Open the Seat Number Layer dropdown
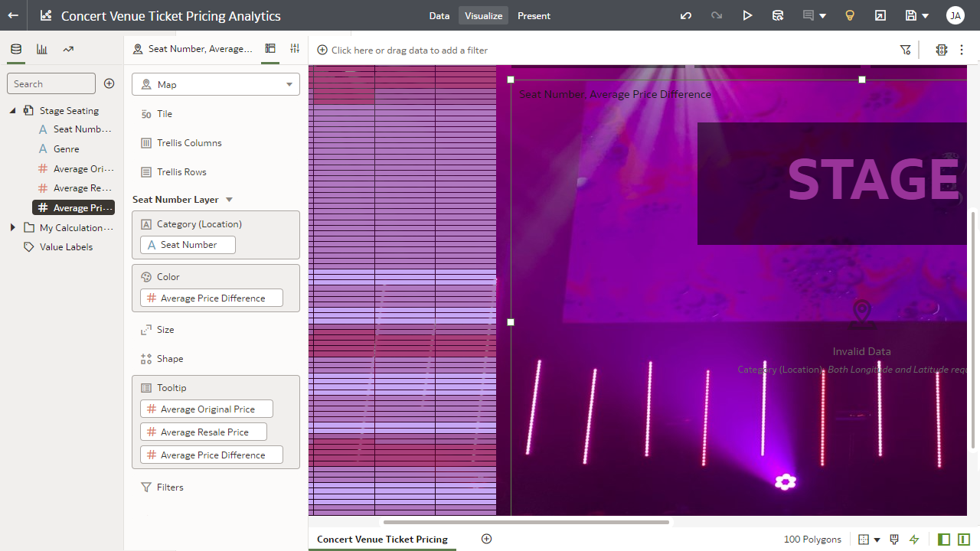The image size is (980, 551). click(228, 199)
